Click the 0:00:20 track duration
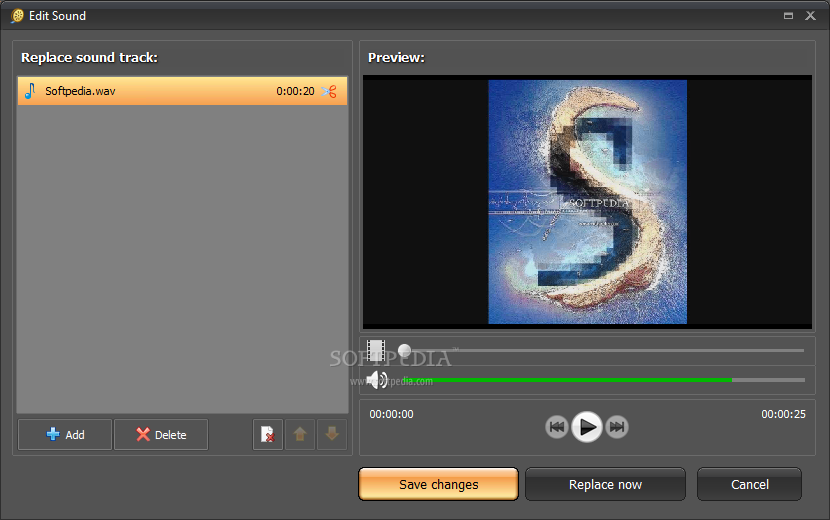 (295, 91)
